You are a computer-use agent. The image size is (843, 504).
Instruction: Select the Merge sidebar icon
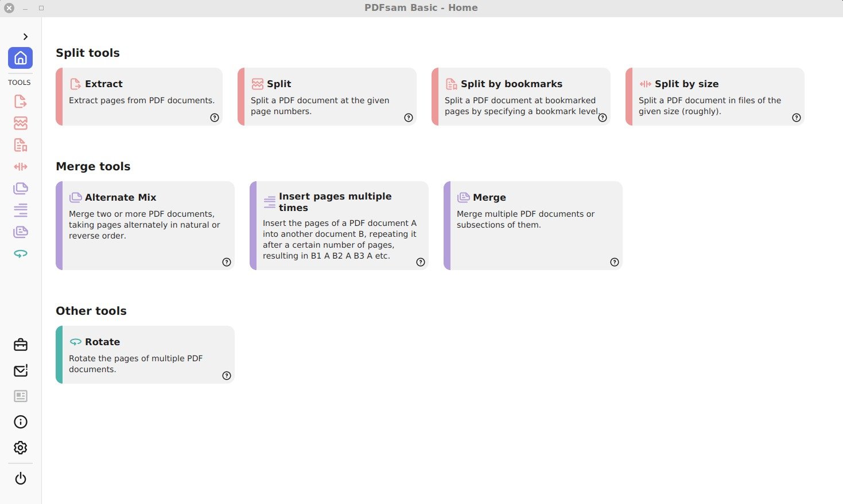click(x=20, y=232)
